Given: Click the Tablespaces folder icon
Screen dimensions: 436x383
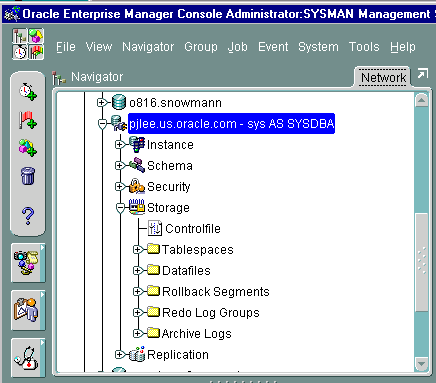Looking at the screenshot, I should [x=153, y=249].
